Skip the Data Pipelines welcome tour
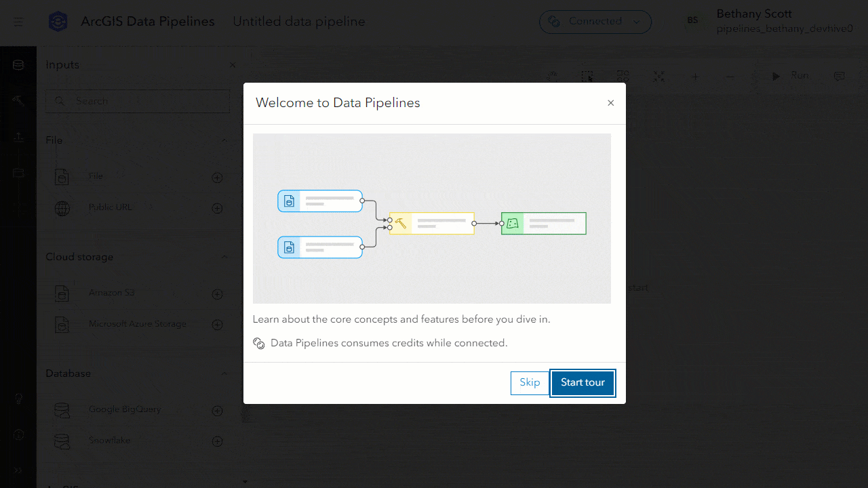 tap(530, 383)
